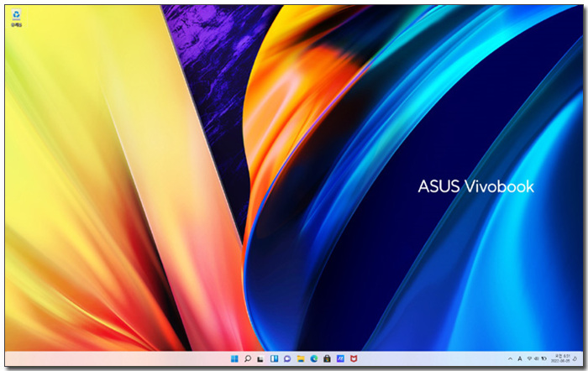Open McAfee red shield icon
This screenshot has height=371, width=588.
point(354,358)
